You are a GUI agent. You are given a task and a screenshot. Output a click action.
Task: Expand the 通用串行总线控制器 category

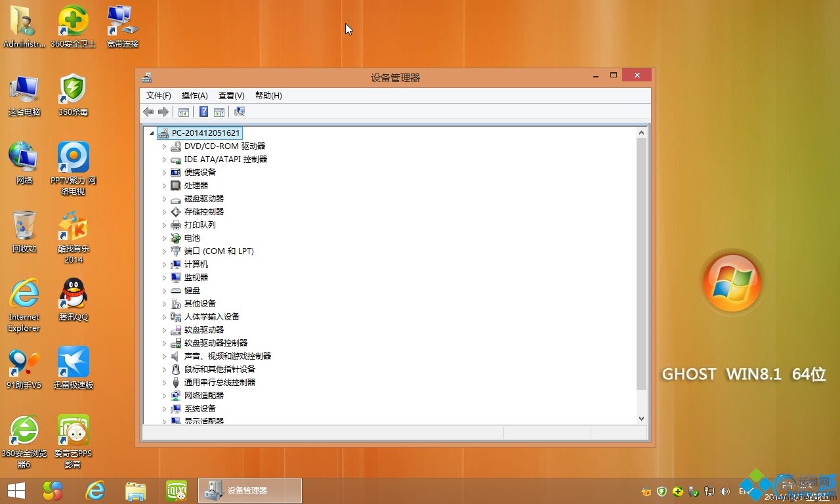click(165, 383)
